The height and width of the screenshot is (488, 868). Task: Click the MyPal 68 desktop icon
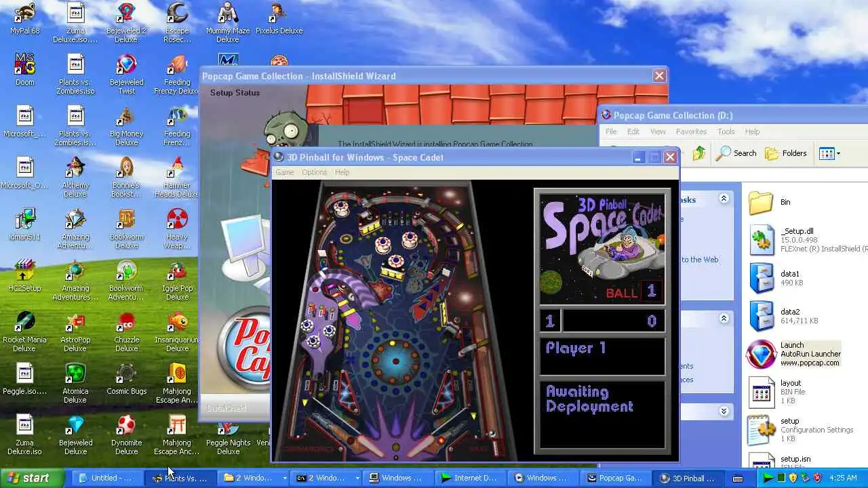(x=24, y=19)
